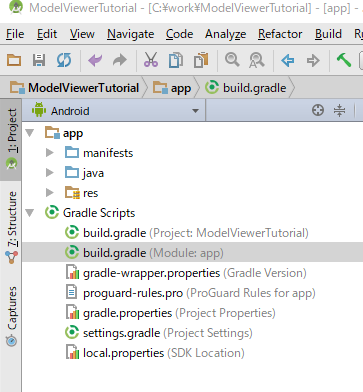Click the Find magnifier icon
This screenshot has width=363, height=392.
tap(232, 60)
